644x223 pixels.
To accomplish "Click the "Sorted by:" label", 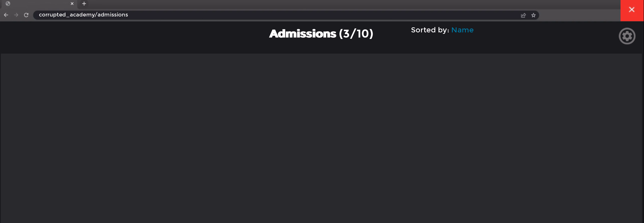I will 430,30.
